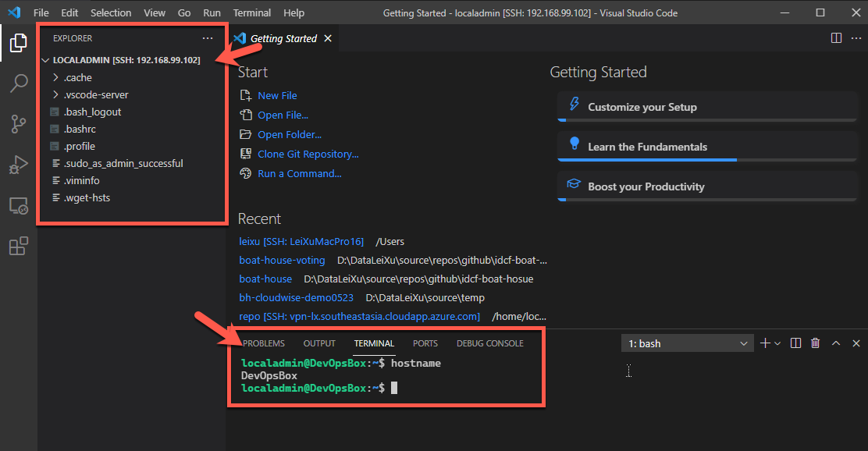Open recent repo SSH vpn-lx entry
The height and width of the screenshot is (451, 868).
(359, 317)
